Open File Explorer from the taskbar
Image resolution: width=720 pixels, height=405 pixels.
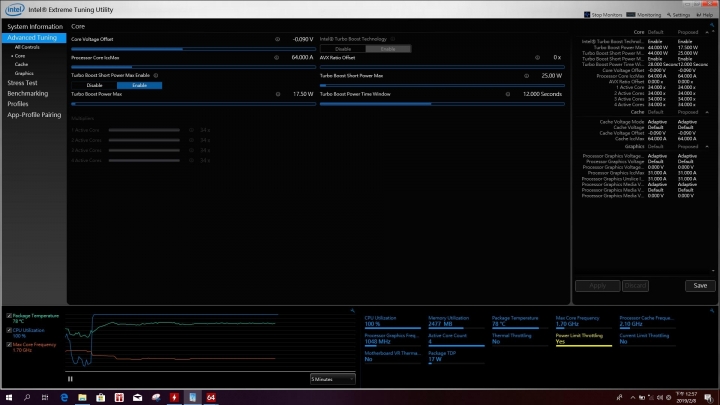[82, 397]
